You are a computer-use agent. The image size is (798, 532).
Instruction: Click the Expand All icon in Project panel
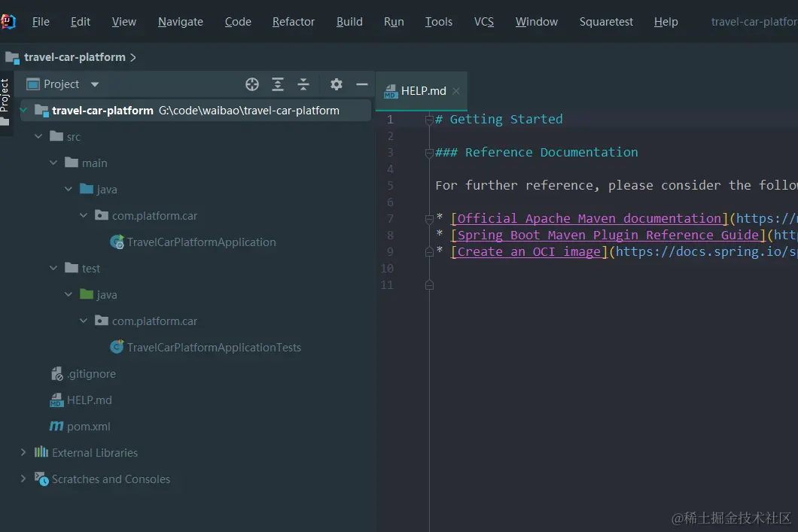(x=277, y=84)
